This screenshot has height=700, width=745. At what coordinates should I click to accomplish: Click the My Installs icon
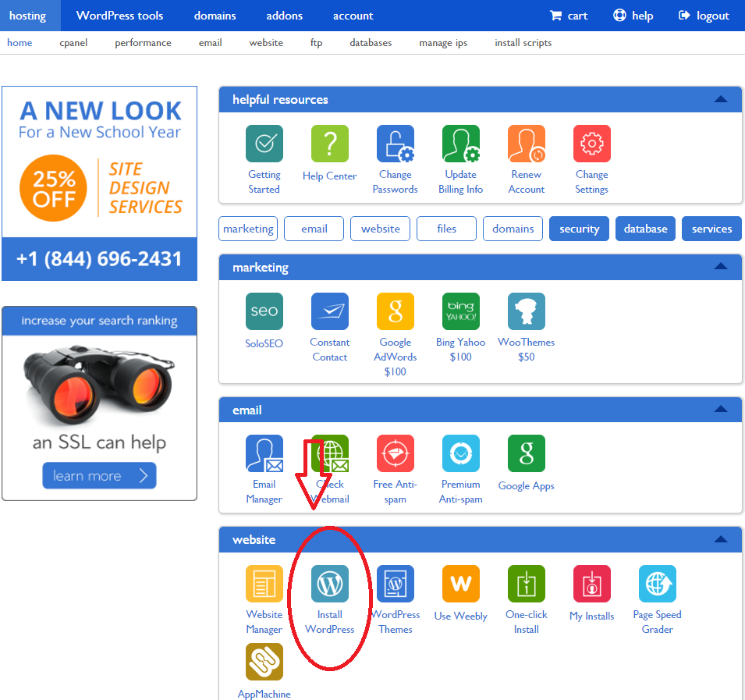(x=592, y=584)
